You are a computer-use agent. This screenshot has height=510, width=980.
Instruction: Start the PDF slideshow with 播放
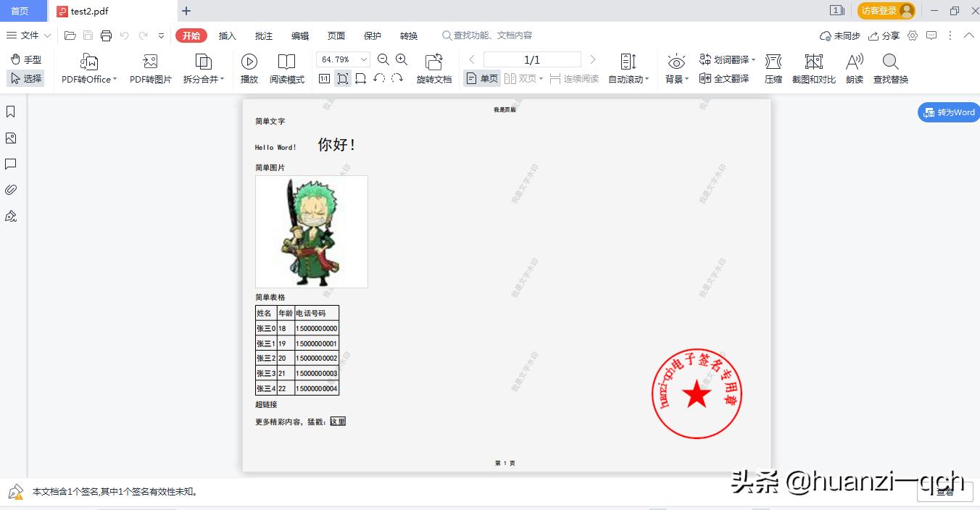click(x=249, y=69)
